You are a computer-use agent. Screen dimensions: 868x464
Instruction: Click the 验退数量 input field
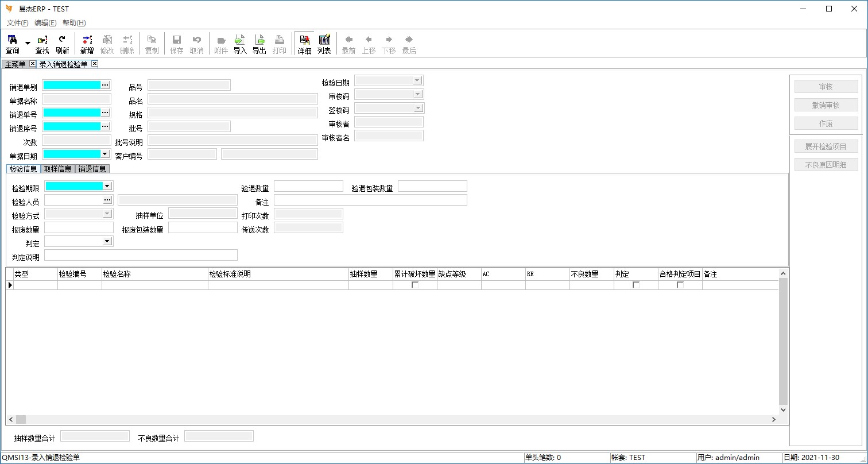[308, 186]
